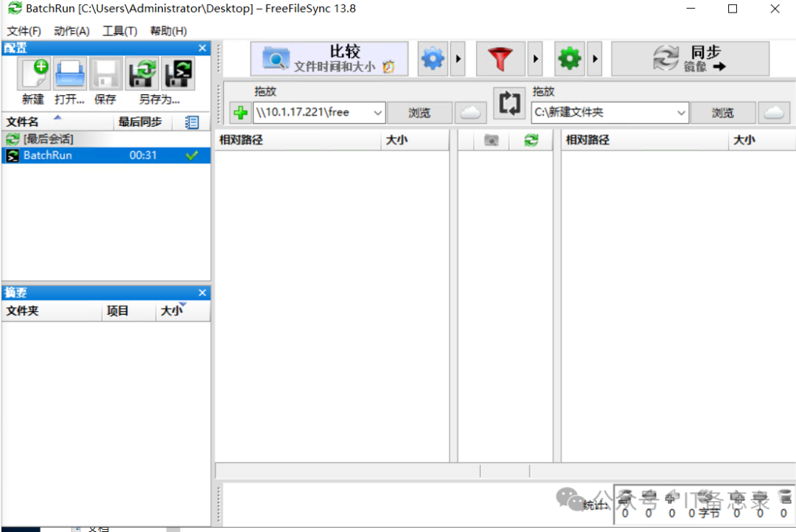Click left grid 大小 column header

tap(415, 140)
